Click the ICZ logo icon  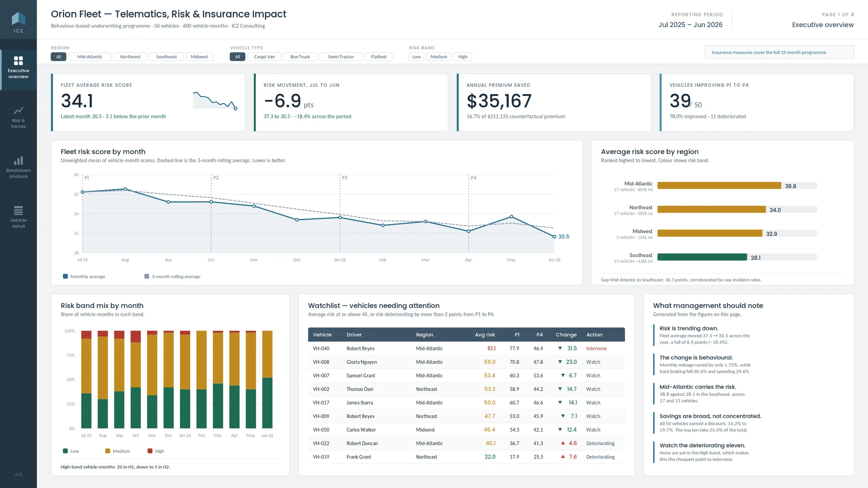coord(18,18)
